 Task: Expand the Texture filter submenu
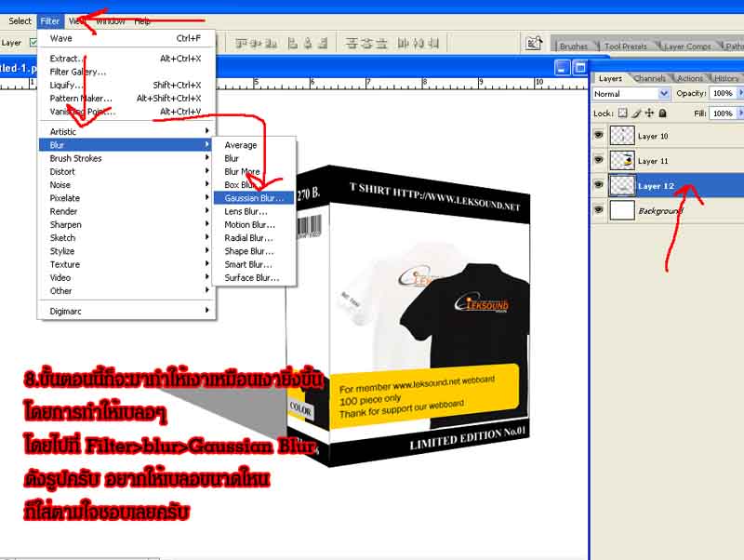[126, 264]
